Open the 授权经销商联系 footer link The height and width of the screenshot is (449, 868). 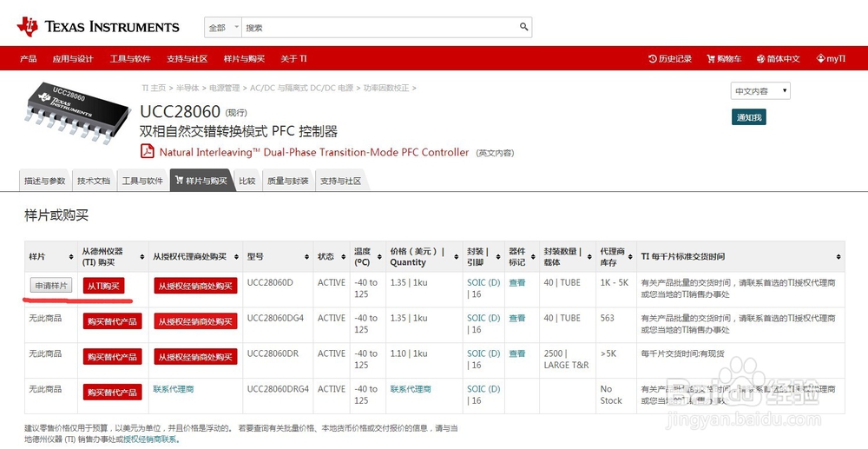[150, 439]
